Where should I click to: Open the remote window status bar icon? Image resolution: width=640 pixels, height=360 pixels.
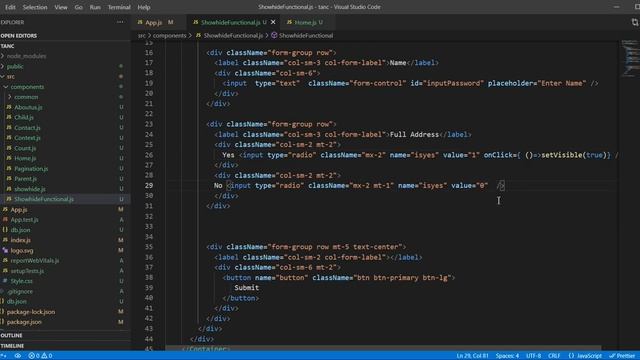click(4, 356)
